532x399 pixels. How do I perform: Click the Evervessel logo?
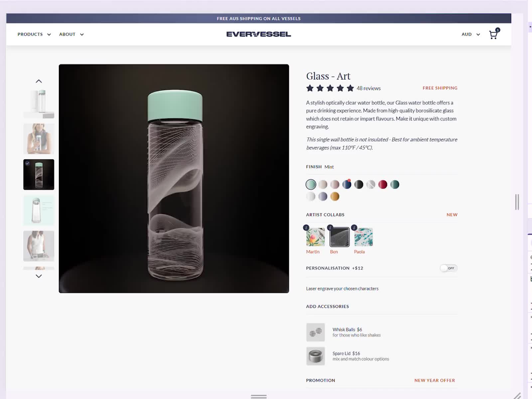[258, 34]
